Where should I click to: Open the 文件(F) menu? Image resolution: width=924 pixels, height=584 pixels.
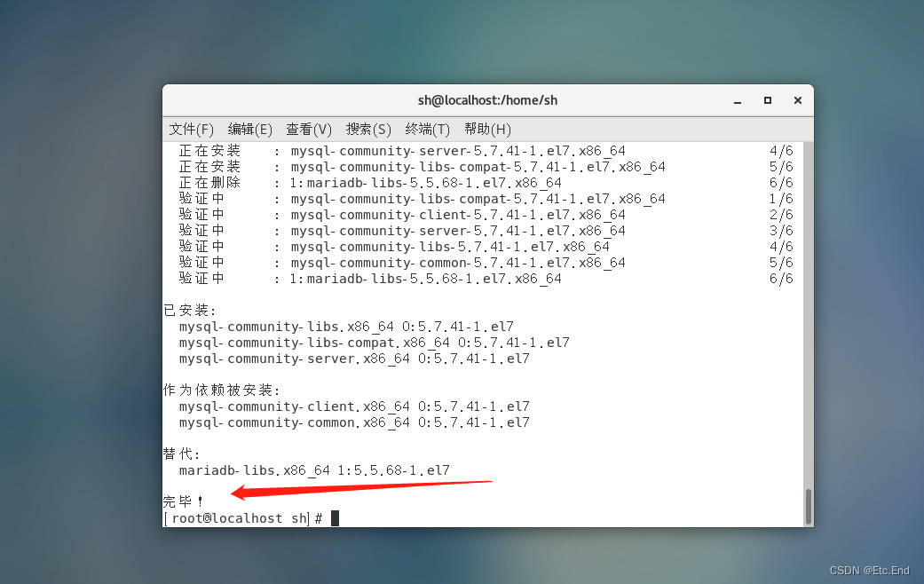tap(192, 129)
